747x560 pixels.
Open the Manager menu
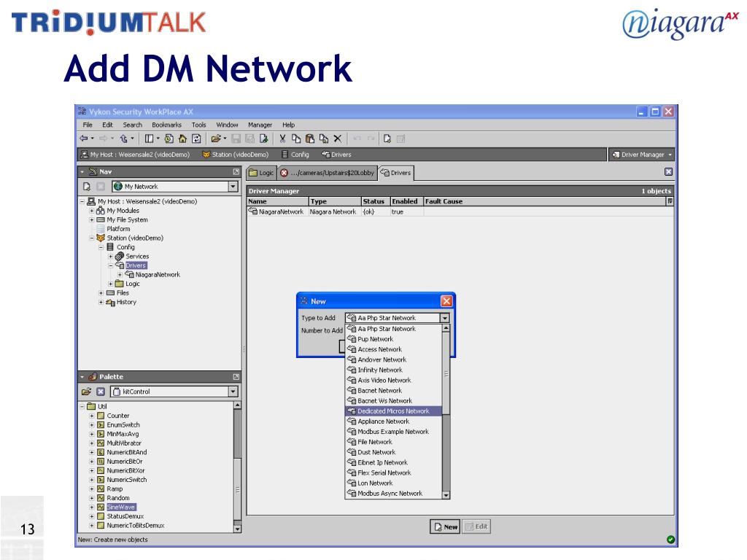click(260, 125)
